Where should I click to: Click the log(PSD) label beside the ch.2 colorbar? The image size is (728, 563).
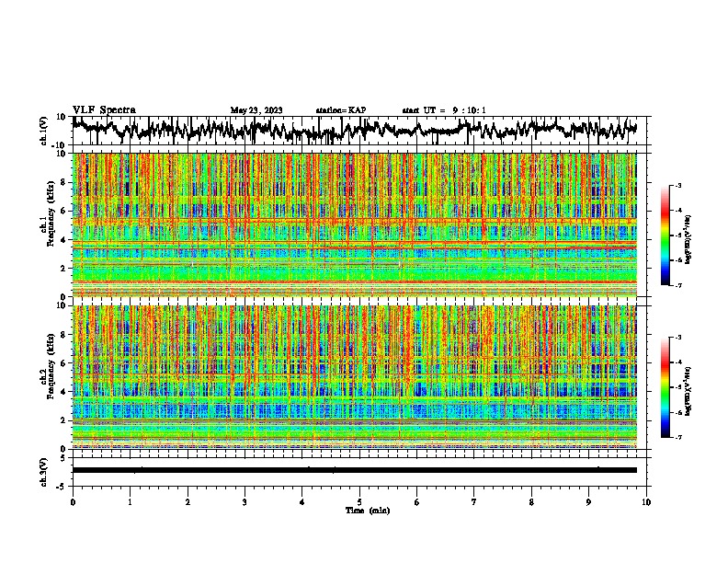[688, 392]
